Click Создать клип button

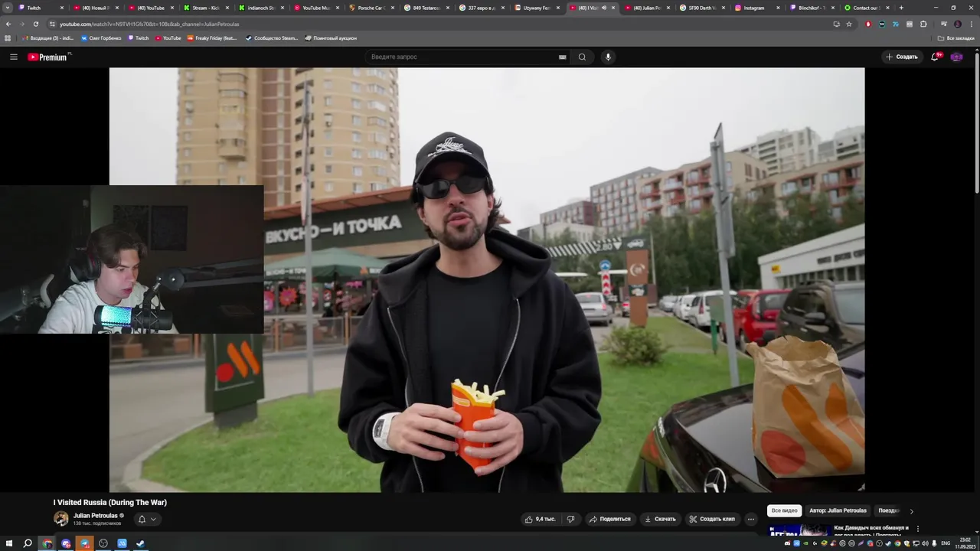[x=712, y=519]
